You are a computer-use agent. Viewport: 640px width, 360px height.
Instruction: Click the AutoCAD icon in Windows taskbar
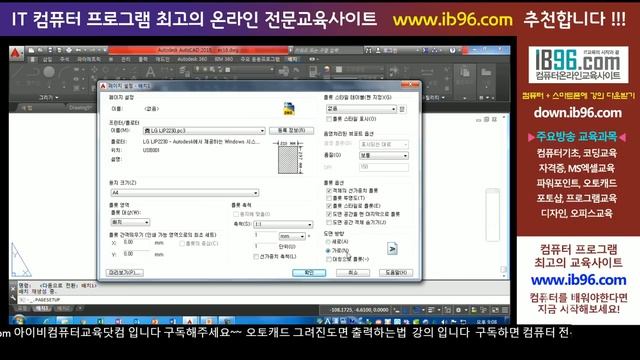point(189,321)
